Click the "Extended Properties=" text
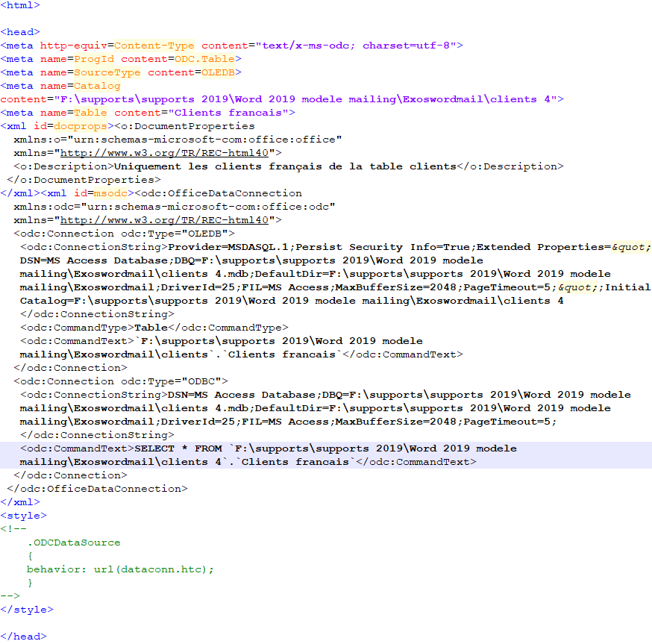The image size is (652, 644). (x=544, y=247)
